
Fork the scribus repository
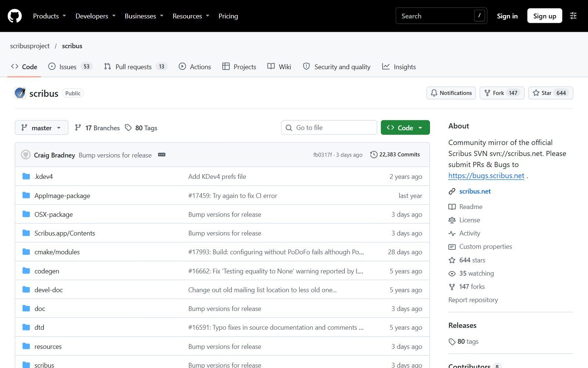point(502,93)
